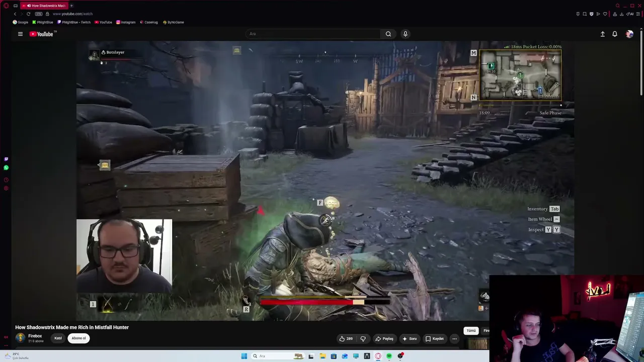Screen dimensions: 644x362
Task: Take a snapshot with the toolbar icon
Action: tap(585, 14)
